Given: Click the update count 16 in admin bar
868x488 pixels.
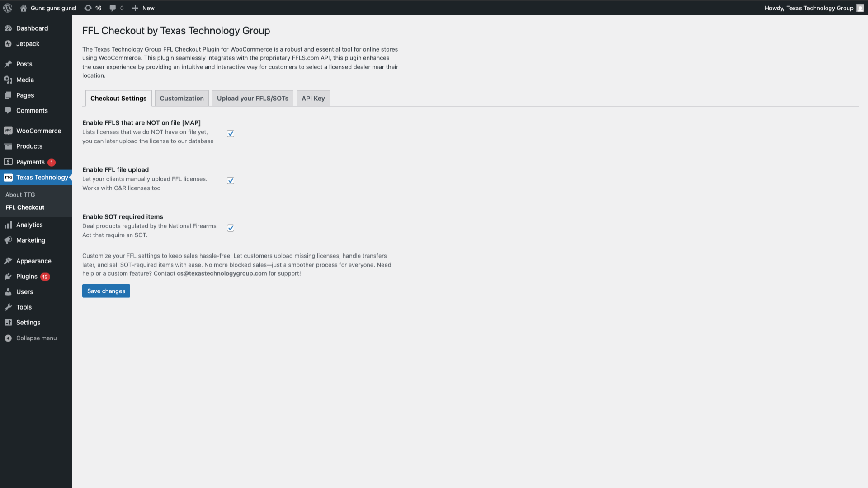Looking at the screenshot, I should point(99,8).
